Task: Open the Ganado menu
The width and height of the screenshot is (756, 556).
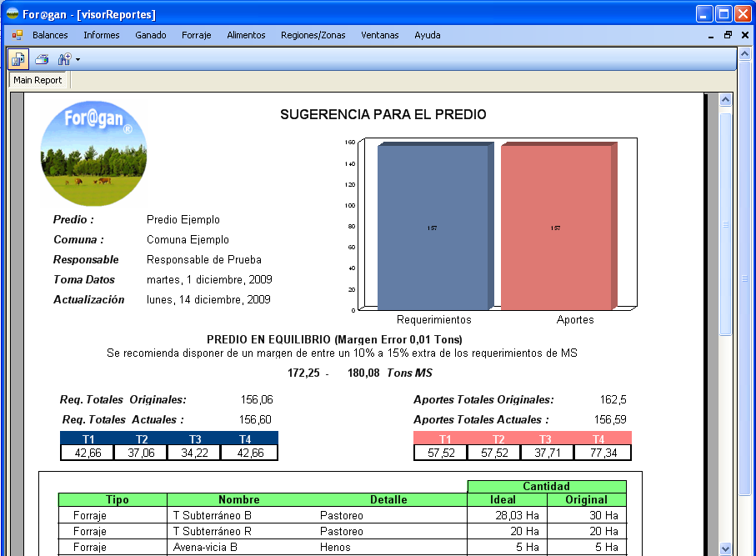Action: (x=151, y=35)
